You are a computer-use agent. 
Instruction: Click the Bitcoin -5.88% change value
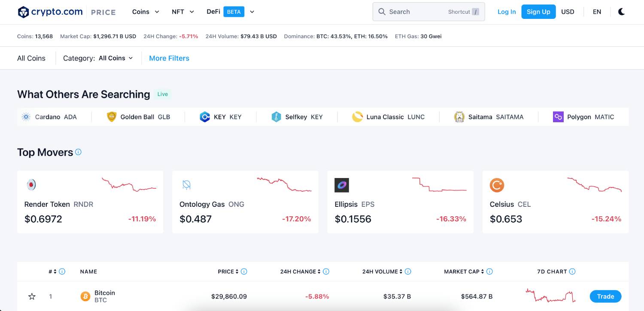(317, 296)
